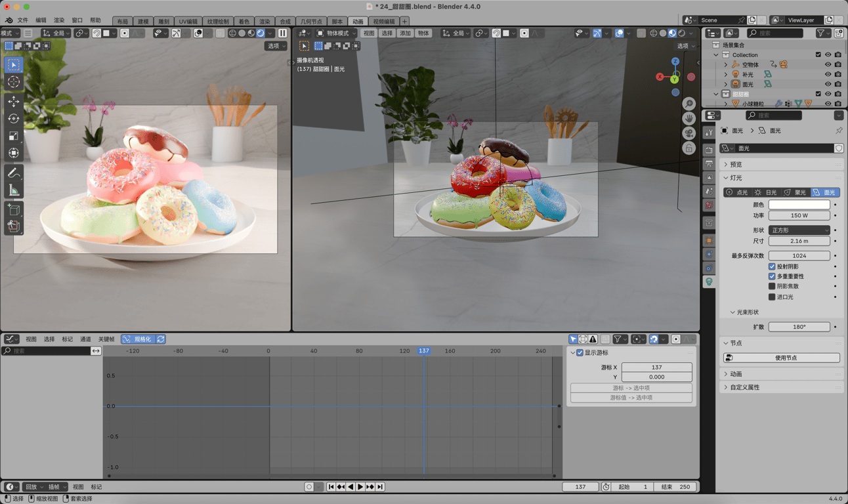Open the Render properties tab
This screenshot has height=504, width=848.
[709, 150]
